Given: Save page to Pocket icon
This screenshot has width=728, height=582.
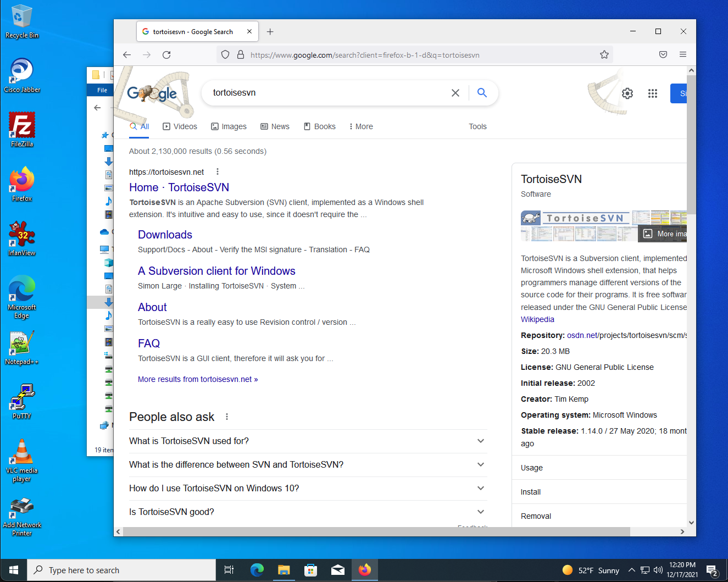Looking at the screenshot, I should coord(663,54).
